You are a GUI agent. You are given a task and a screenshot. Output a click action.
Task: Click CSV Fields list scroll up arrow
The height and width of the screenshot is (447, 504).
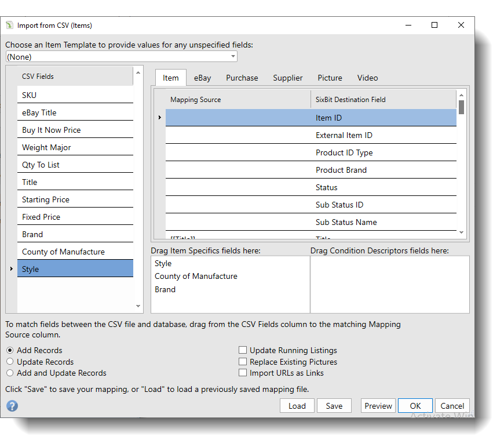(x=138, y=72)
